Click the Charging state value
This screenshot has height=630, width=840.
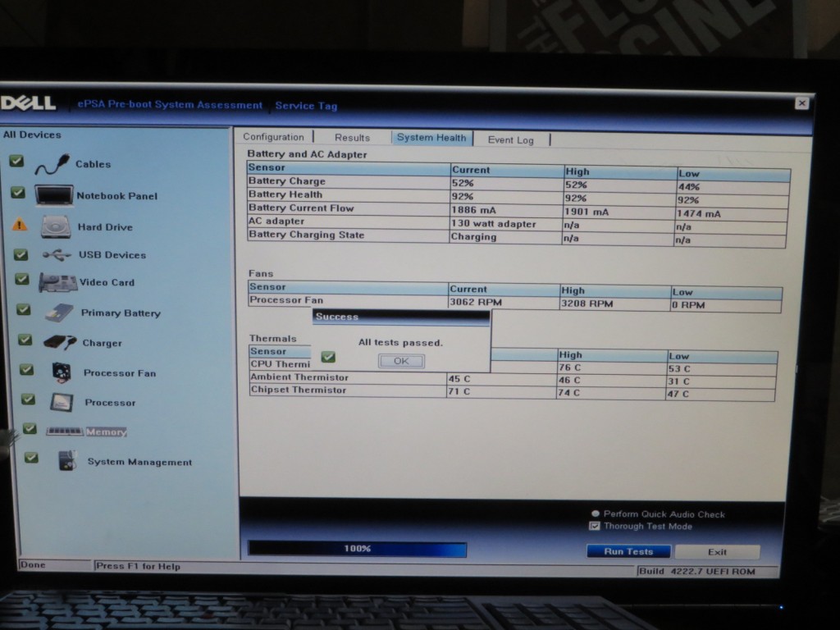tap(473, 237)
